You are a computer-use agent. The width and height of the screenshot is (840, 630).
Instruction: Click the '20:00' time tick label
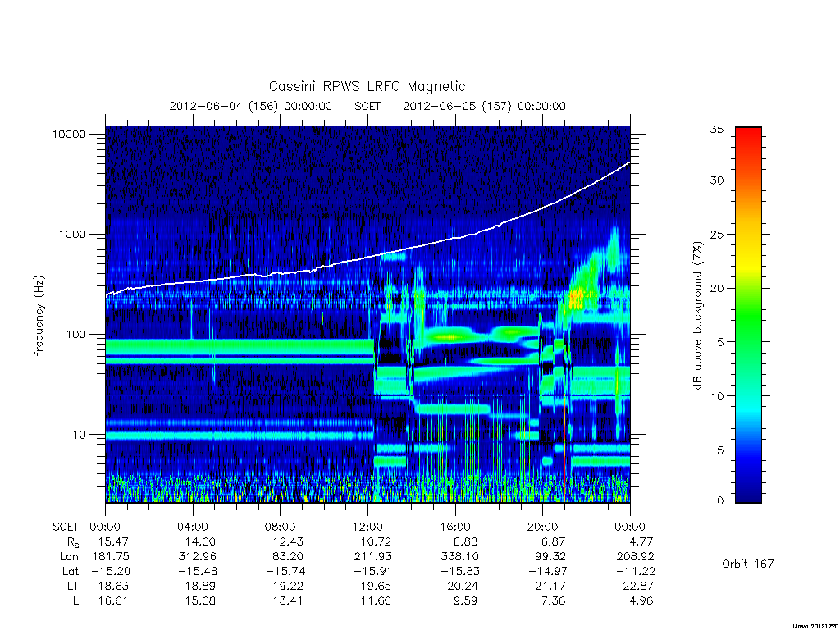542,527
